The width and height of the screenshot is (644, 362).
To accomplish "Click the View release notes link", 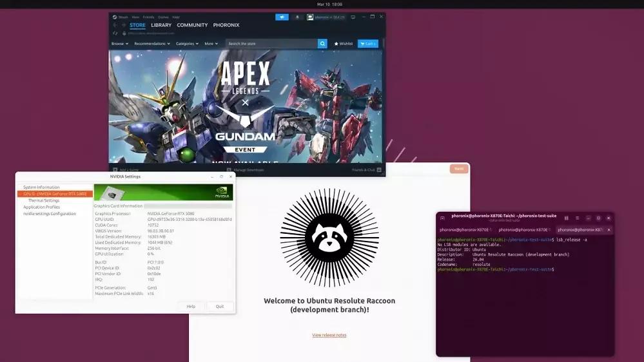I will [x=329, y=335].
